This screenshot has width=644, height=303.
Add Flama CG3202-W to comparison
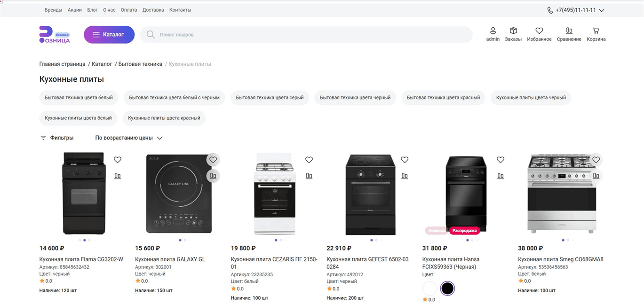pos(118,176)
